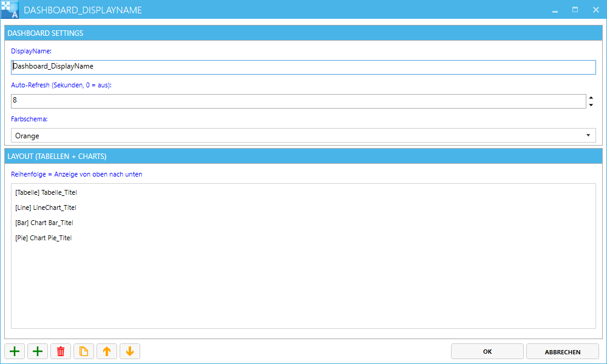Cancel dialog with the ABBRECHEN button
Screen dimensions: 607x364
coord(563,351)
